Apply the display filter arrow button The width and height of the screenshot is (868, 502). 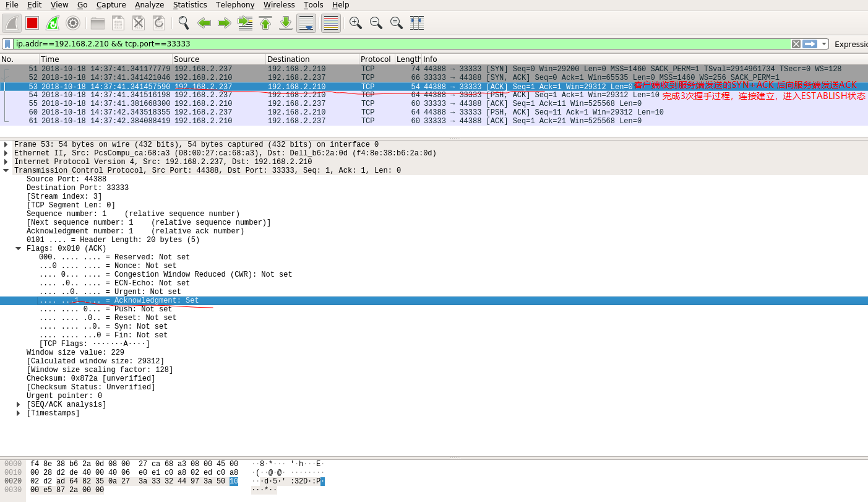810,44
